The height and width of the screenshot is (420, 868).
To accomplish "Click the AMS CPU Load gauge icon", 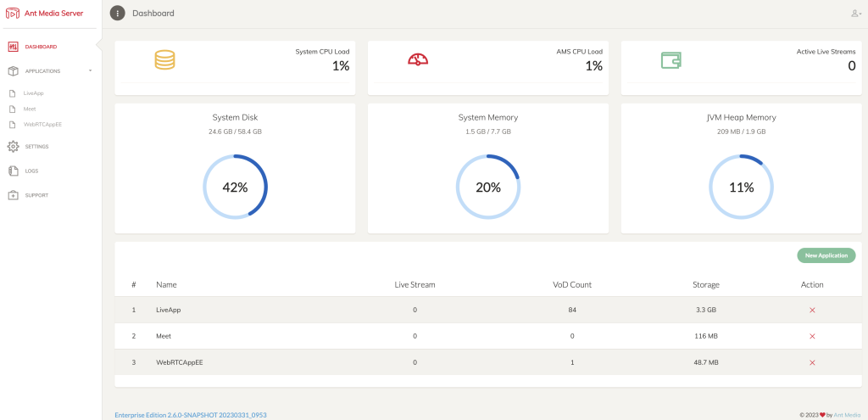I will pyautogui.click(x=418, y=59).
